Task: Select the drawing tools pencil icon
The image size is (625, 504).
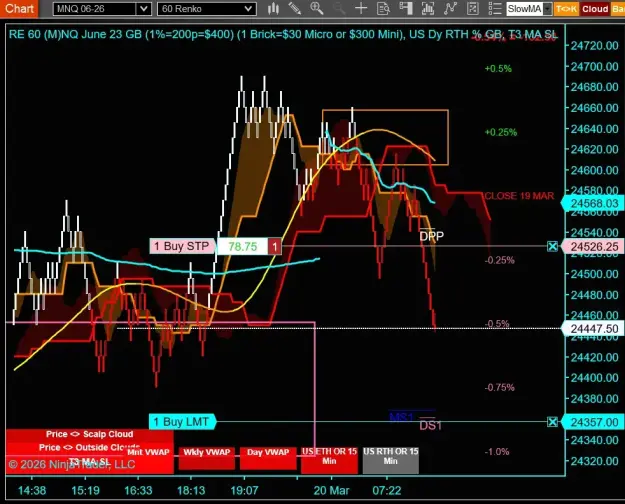Action: (295, 8)
